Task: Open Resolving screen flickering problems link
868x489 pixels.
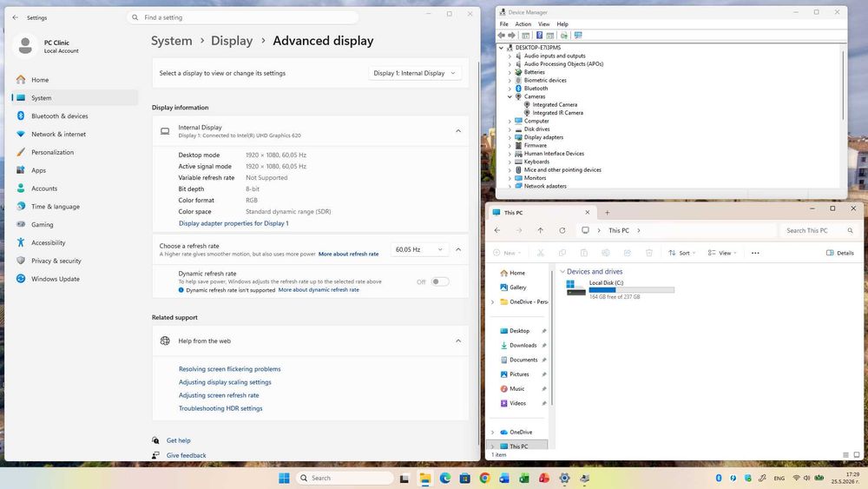Action: click(230, 369)
